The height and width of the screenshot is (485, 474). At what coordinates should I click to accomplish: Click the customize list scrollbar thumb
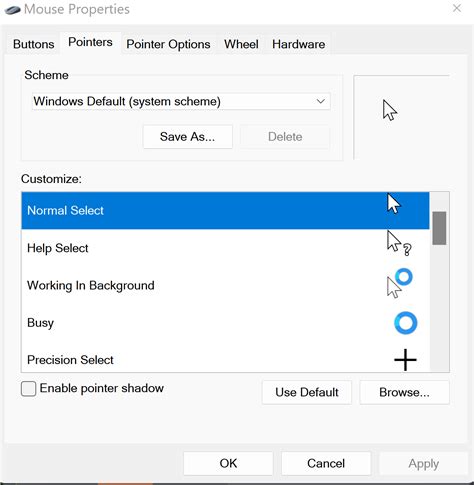pyautogui.click(x=439, y=228)
